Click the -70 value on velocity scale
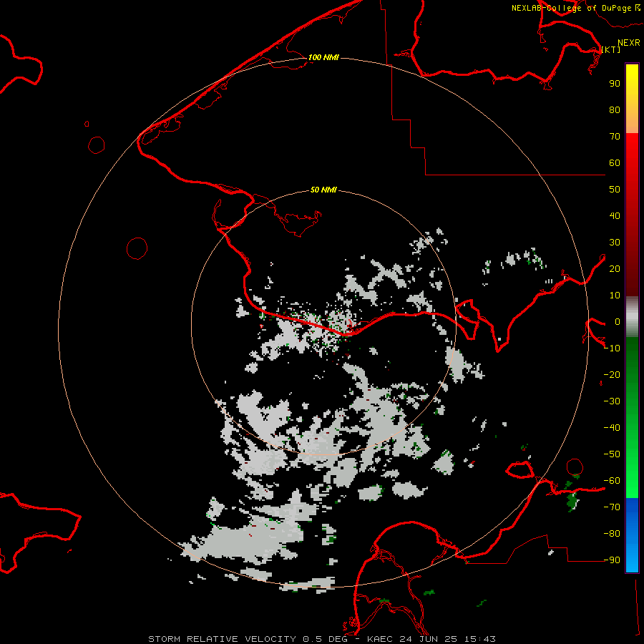Screen dimensions: 644x644 [x=612, y=507]
